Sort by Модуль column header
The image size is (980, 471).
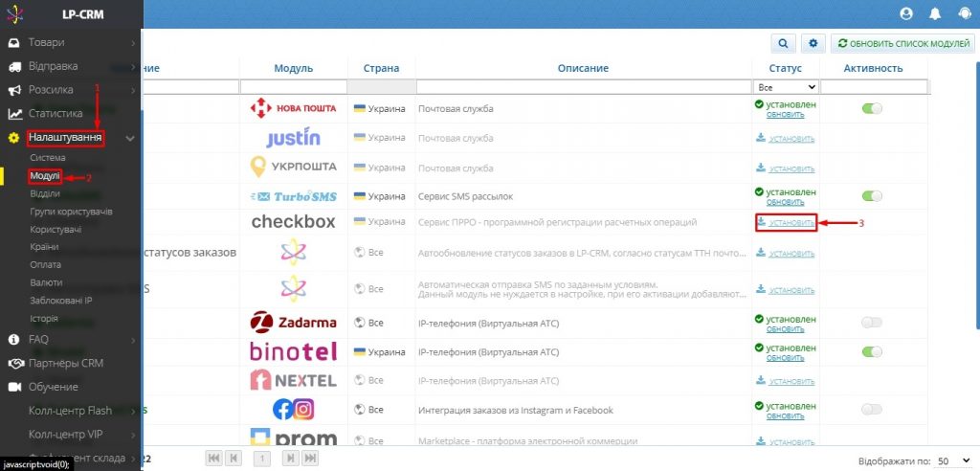pos(294,68)
